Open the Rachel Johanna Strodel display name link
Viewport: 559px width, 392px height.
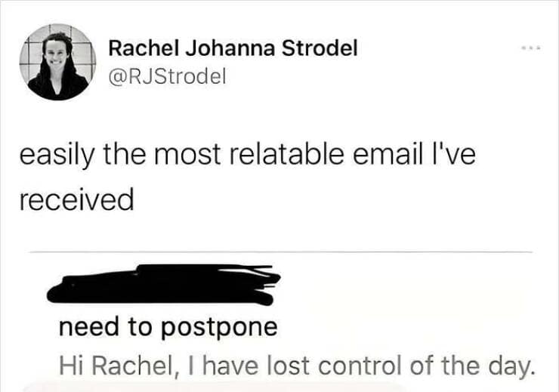click(233, 48)
